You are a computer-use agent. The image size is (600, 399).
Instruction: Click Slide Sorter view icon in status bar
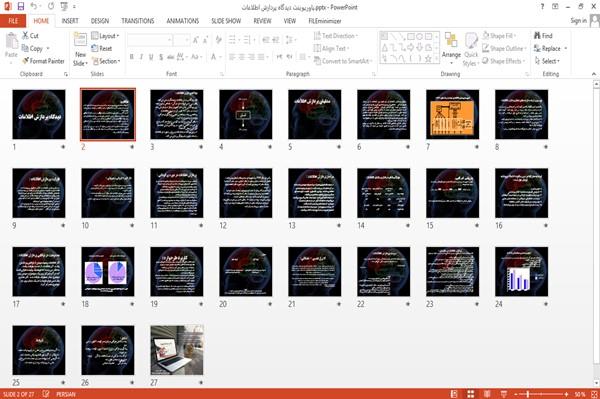[470, 394]
